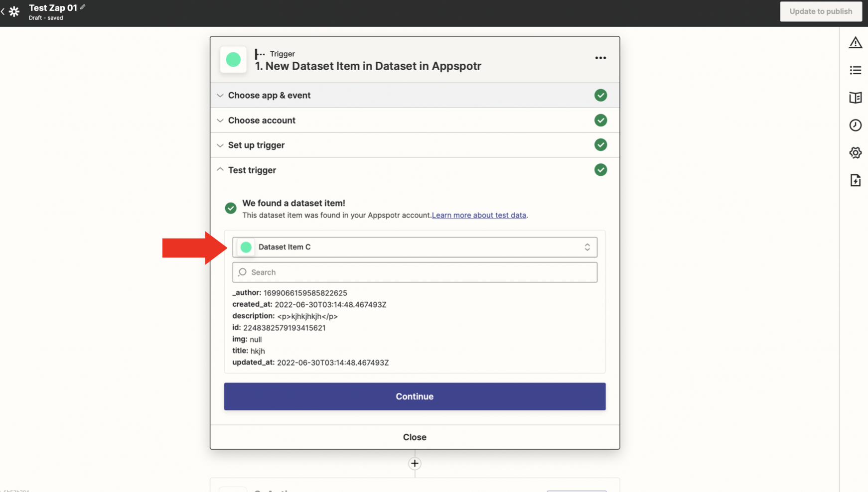
Task: Open the Dataset Item C dropdown
Action: coord(415,247)
